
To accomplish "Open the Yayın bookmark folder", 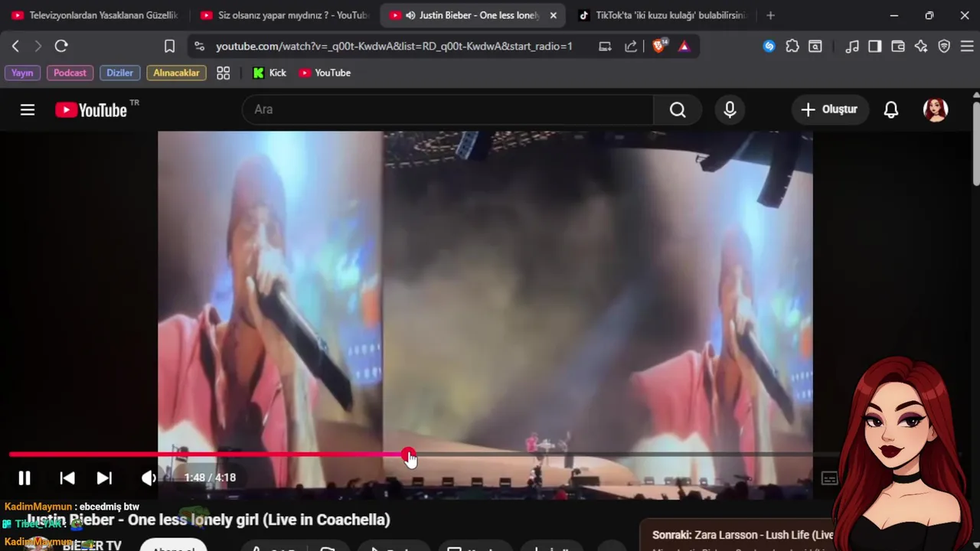I will coord(22,73).
